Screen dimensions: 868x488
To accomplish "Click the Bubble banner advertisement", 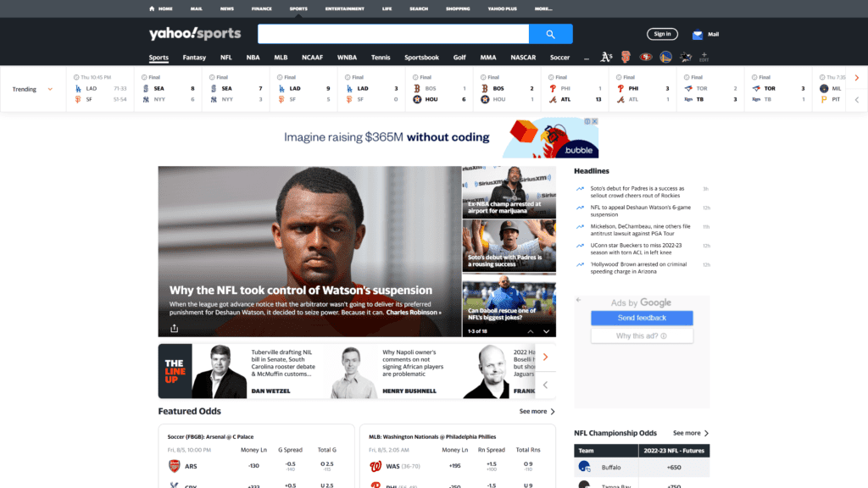I will click(x=433, y=138).
